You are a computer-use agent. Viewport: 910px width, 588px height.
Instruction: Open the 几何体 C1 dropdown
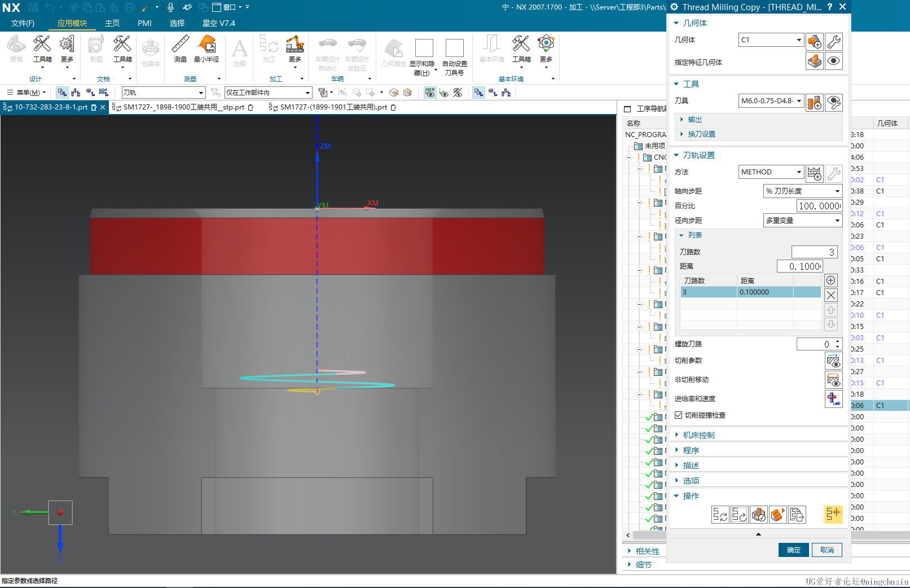click(771, 40)
